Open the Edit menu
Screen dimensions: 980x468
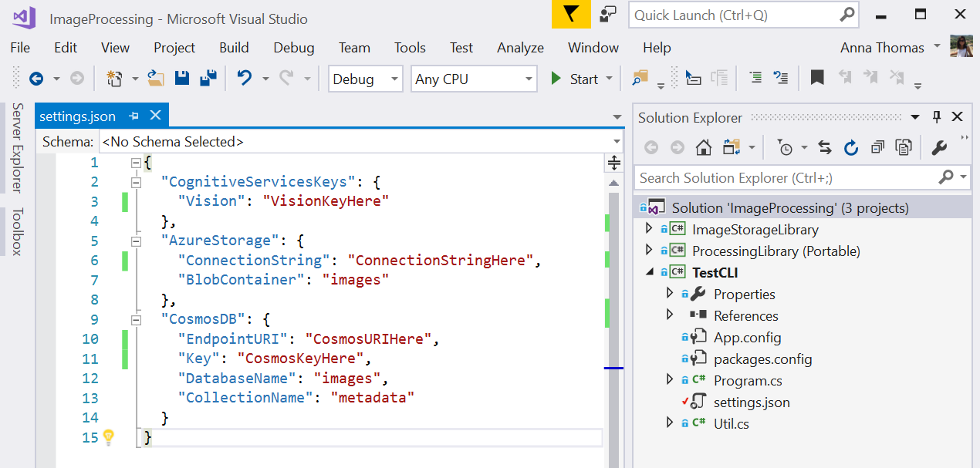tap(66, 47)
